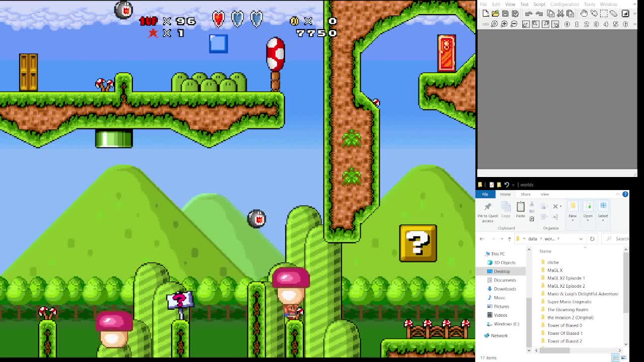This screenshot has width=644, height=362.
Task: Click the music note icon in editor toolbar
Action: tap(625, 14)
